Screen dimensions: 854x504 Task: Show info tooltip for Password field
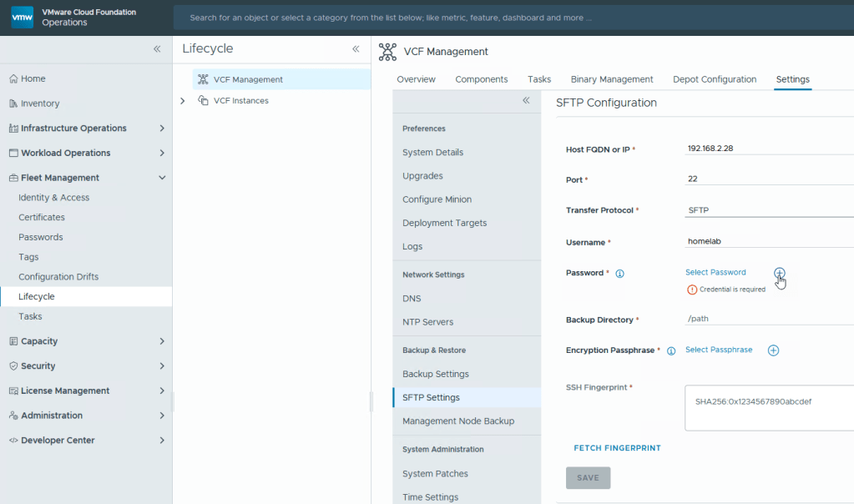click(620, 274)
